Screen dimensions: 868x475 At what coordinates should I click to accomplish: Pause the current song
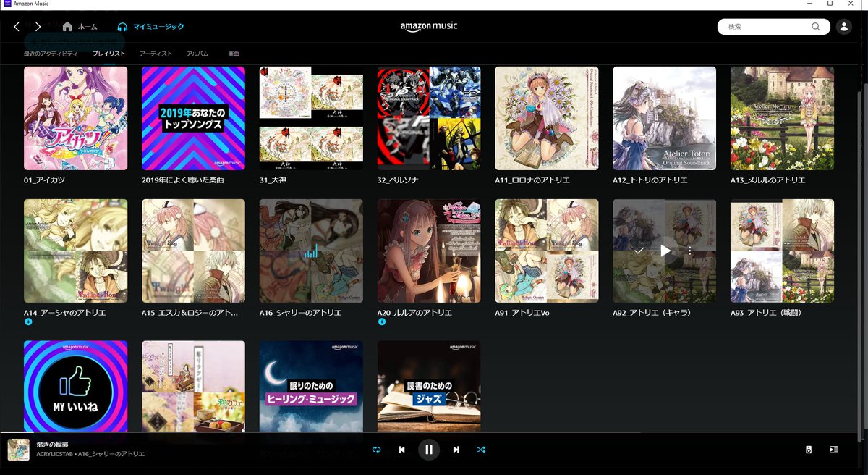pyautogui.click(x=429, y=450)
